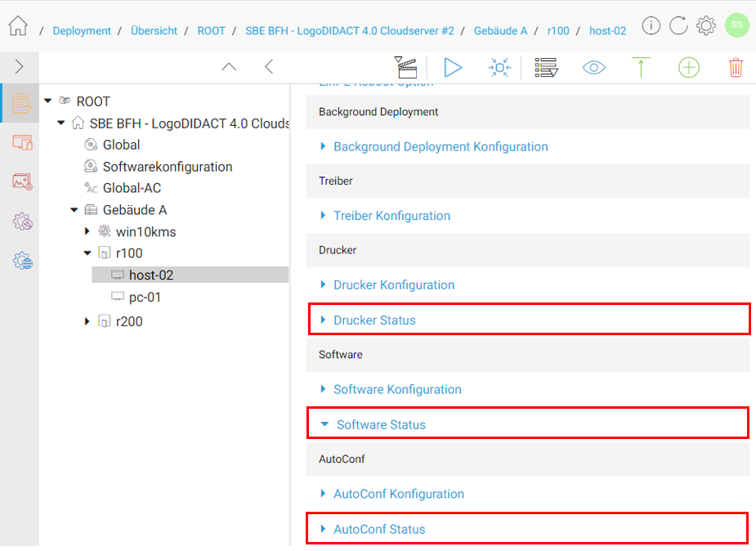Image resolution: width=756 pixels, height=551 pixels.
Task: Open the document search sidebar icon
Action: 22,103
